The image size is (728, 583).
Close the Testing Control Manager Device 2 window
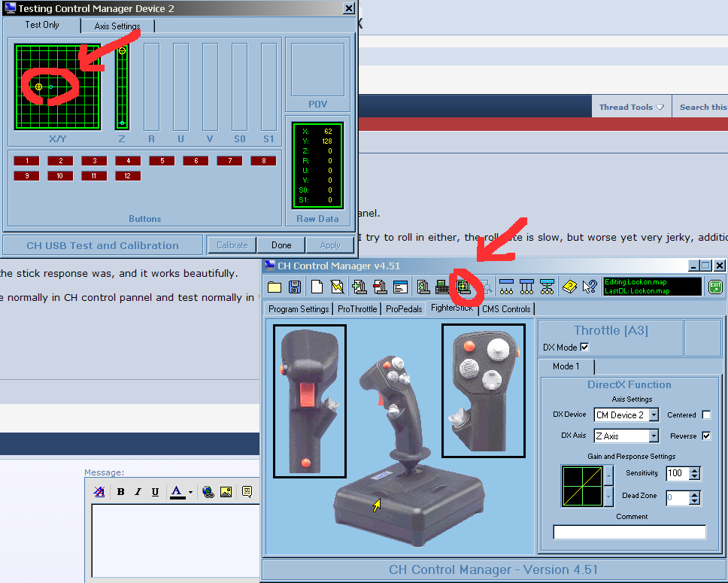point(349,8)
